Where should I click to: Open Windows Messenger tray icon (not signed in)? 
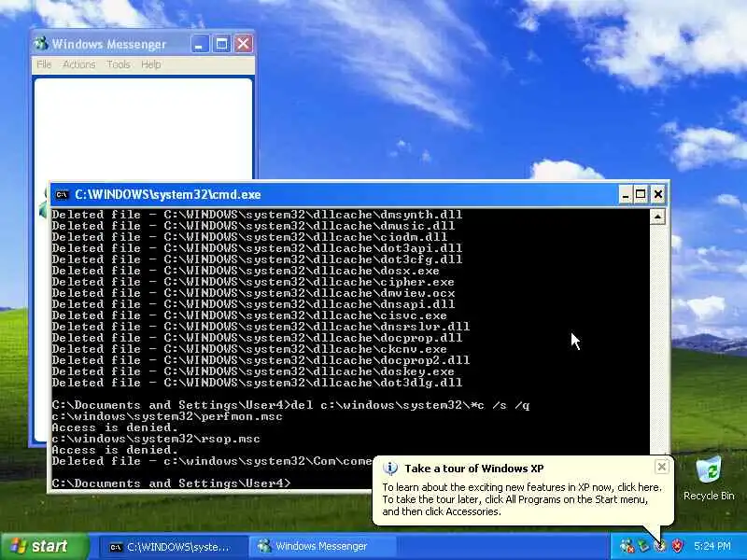coord(627,546)
